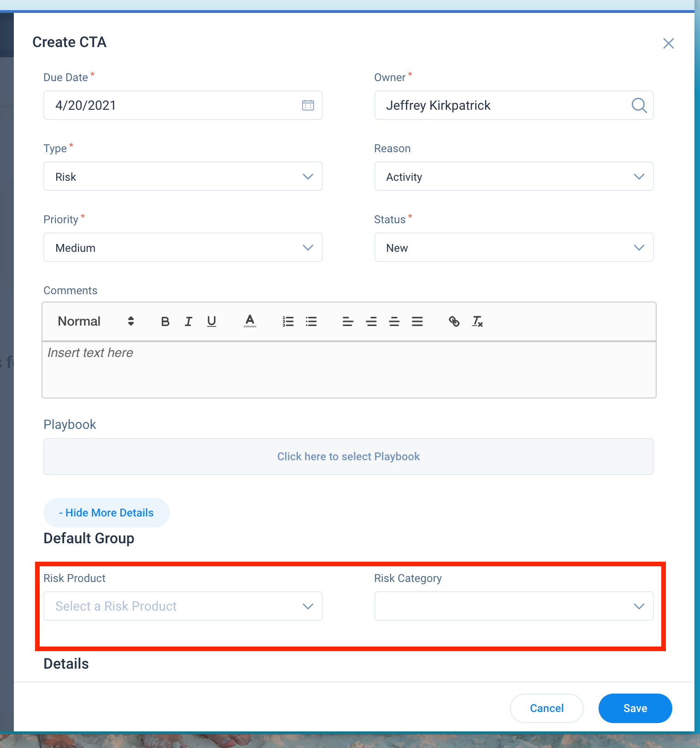
Task: Open the Select a Risk Product dropdown
Action: (x=183, y=606)
